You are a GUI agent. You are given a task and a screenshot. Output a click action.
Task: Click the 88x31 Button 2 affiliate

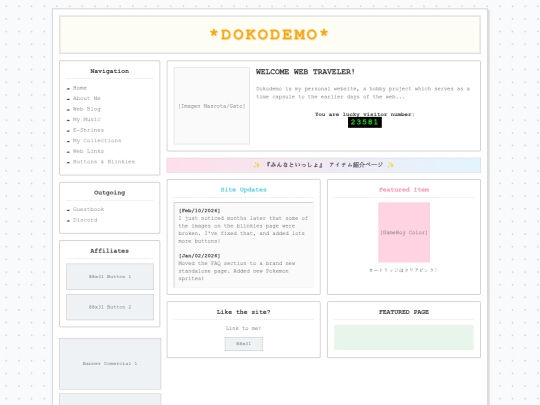click(x=110, y=307)
